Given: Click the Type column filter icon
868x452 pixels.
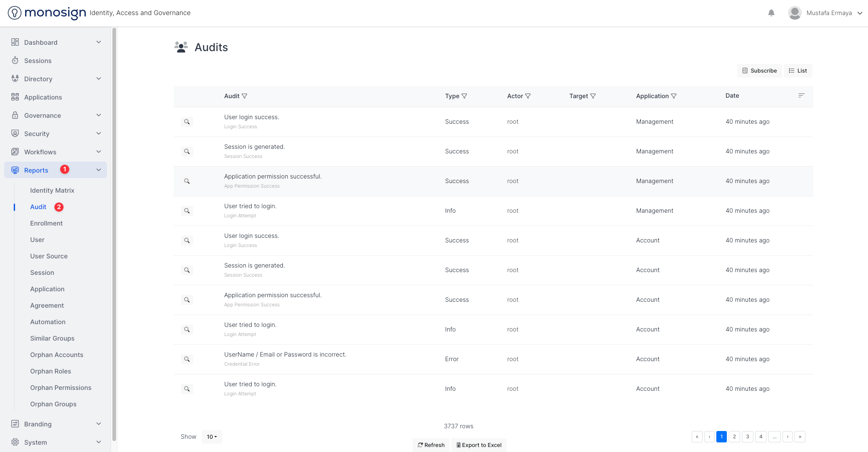Looking at the screenshot, I should tap(465, 96).
